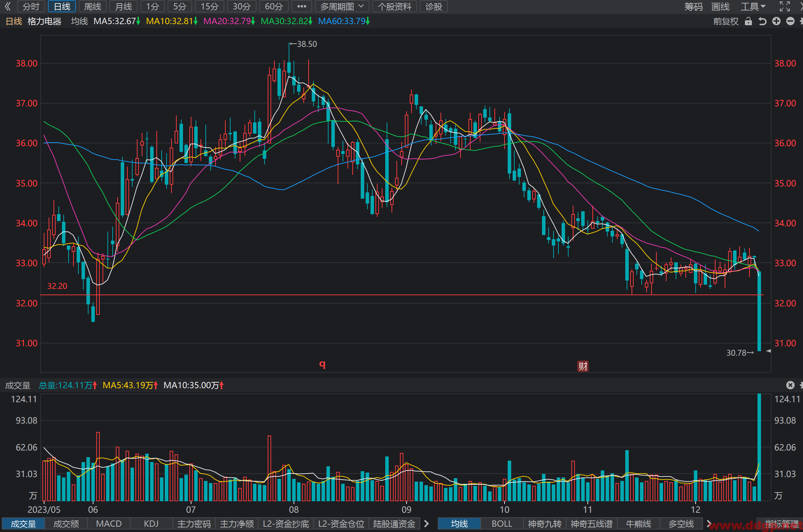Click the 均线 indicator label in header
Viewport: 803px width, 532px height.
tap(79, 21)
